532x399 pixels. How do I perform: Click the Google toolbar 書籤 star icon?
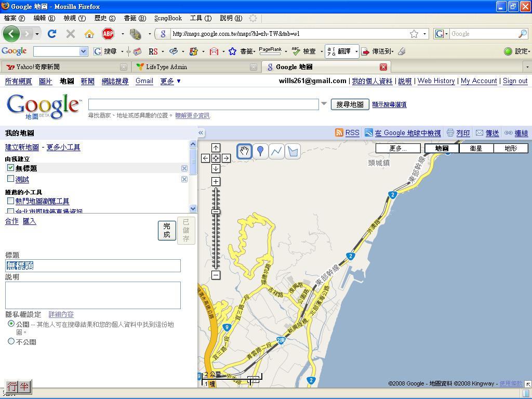[x=232, y=51]
